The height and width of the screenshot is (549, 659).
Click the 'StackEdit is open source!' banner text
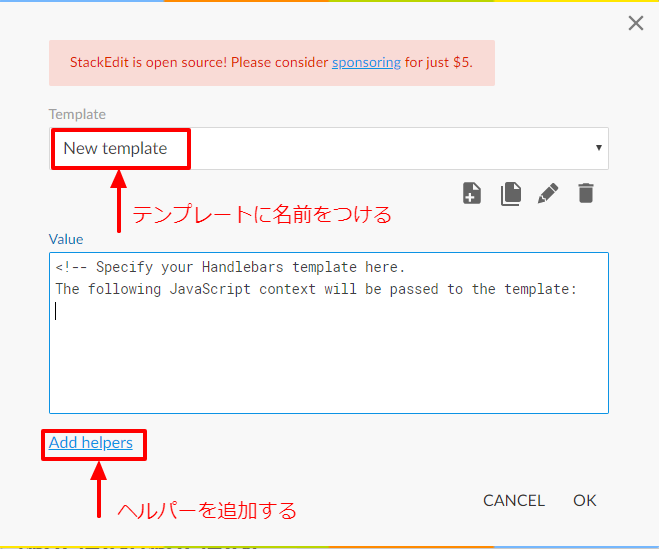[271, 62]
